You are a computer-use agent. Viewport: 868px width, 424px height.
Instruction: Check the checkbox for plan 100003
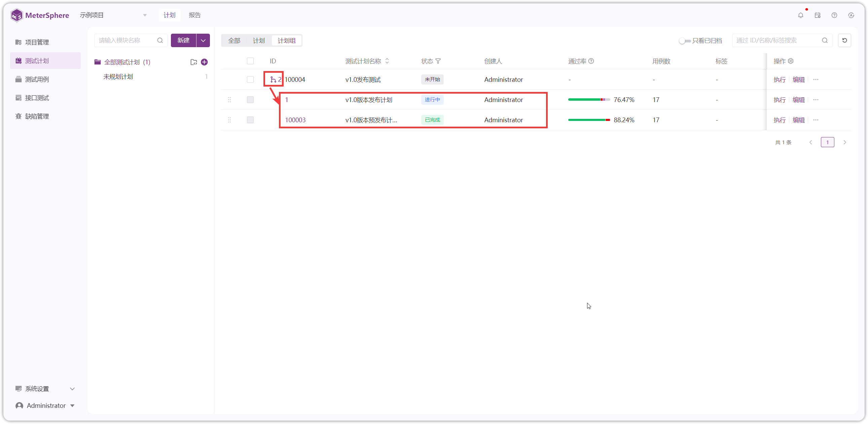250,120
